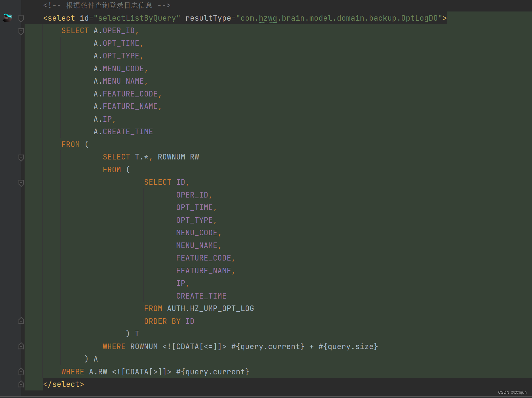Click the unprefixed IP, column

coord(183,283)
